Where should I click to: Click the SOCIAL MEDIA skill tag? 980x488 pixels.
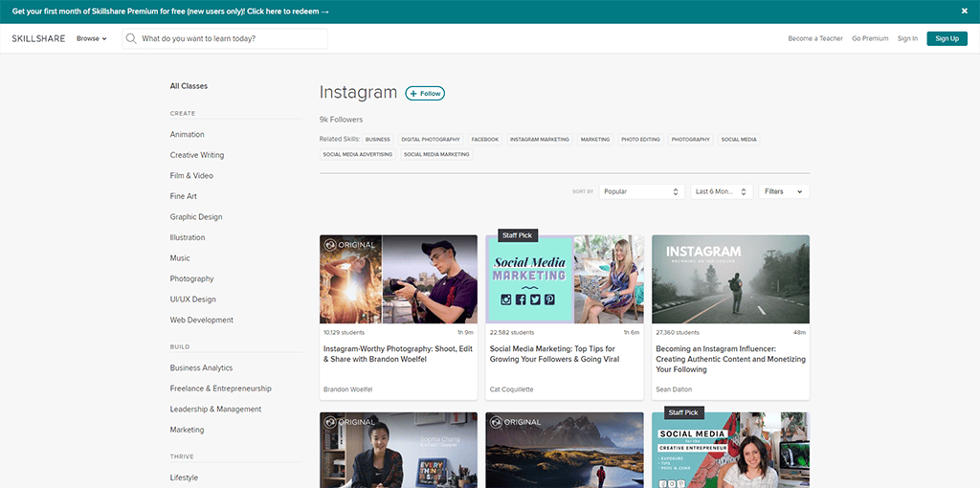click(x=739, y=140)
